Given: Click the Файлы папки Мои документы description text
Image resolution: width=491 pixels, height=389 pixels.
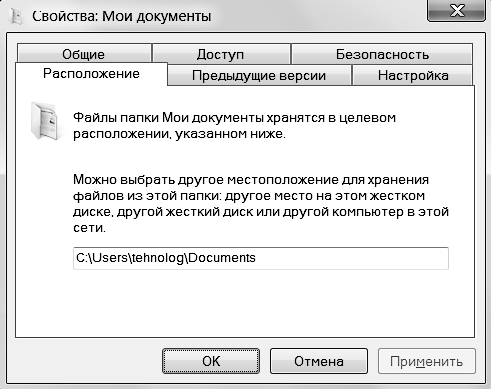Looking at the screenshot, I should (x=234, y=126).
